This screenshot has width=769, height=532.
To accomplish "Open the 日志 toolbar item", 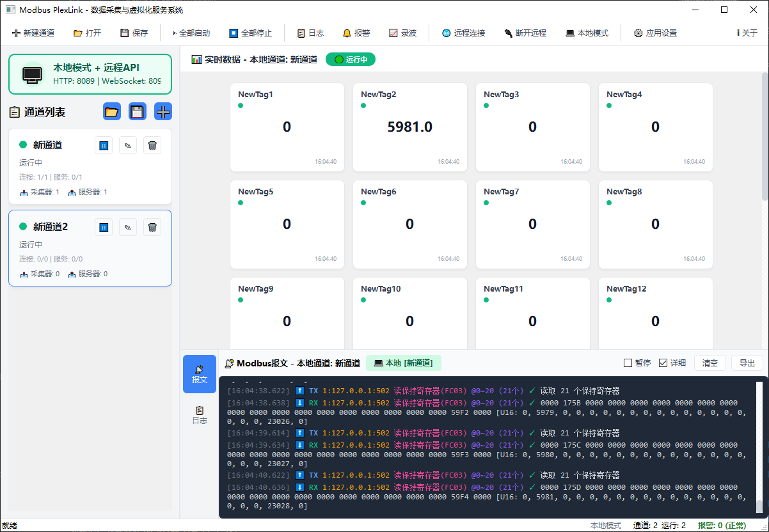I will coord(311,33).
